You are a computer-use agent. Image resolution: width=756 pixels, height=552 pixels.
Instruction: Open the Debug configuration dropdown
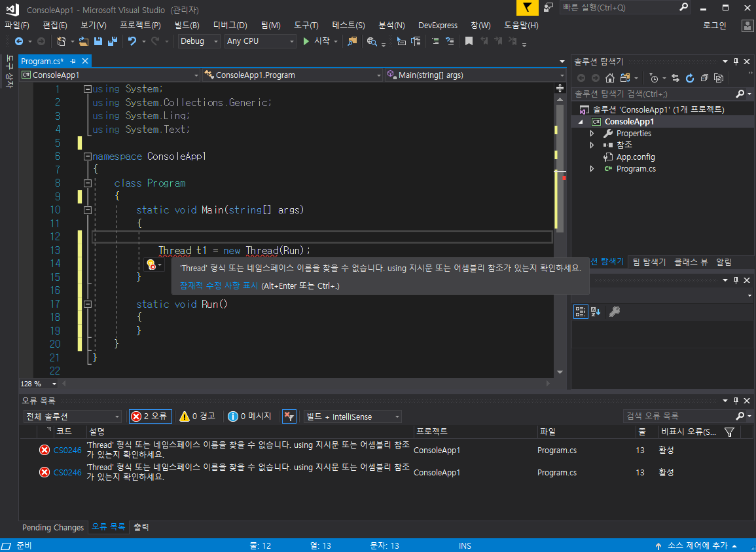pos(198,41)
